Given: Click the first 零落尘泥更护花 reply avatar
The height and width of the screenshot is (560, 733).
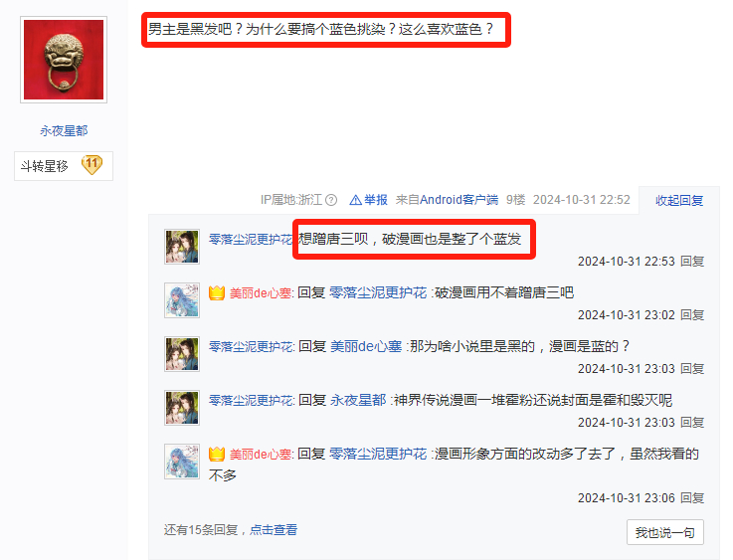Looking at the screenshot, I should click(x=182, y=247).
